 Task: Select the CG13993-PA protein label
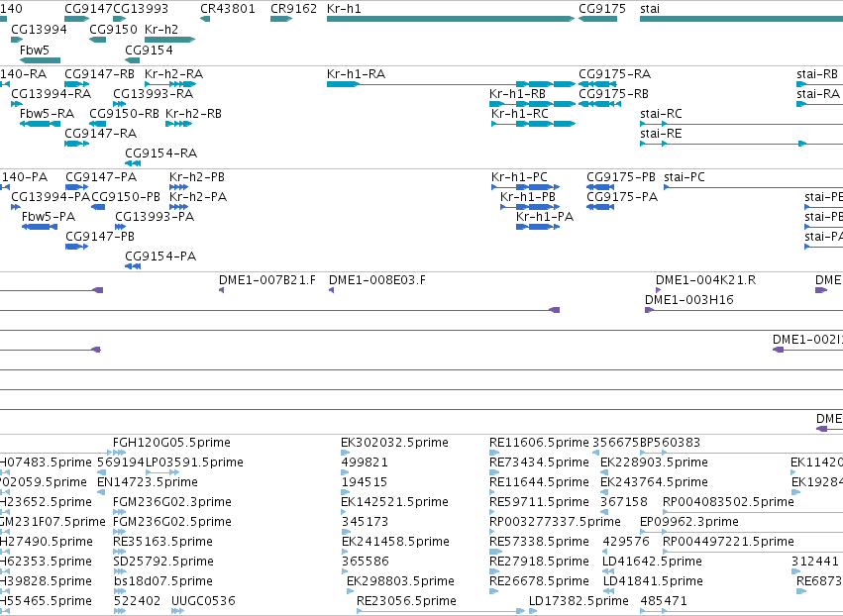tap(155, 217)
